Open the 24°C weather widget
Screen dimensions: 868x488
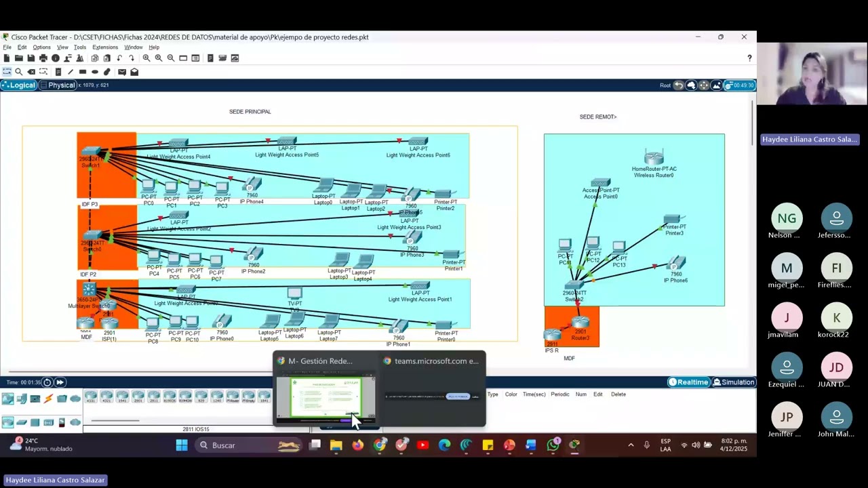[x=41, y=445]
